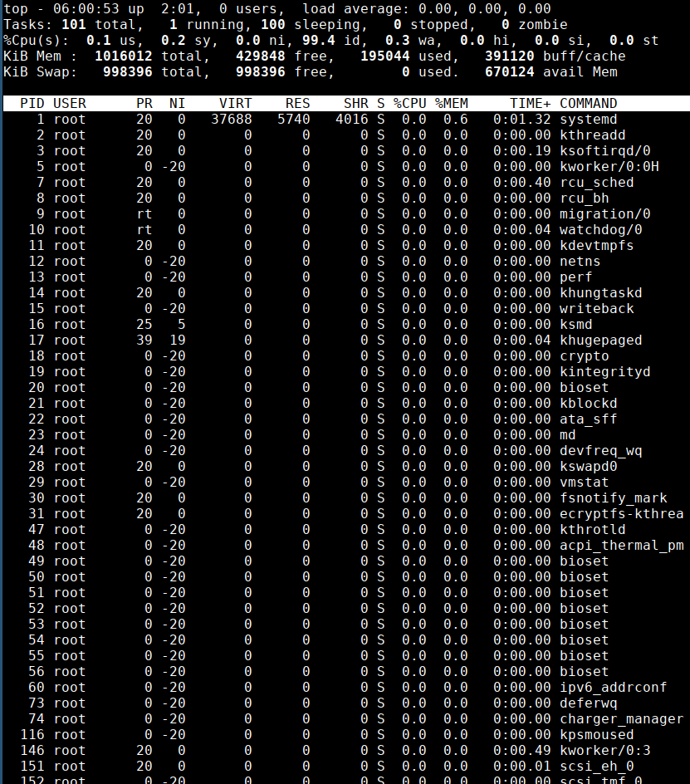Click the PID column header
The width and height of the screenshot is (690, 784).
(32, 104)
